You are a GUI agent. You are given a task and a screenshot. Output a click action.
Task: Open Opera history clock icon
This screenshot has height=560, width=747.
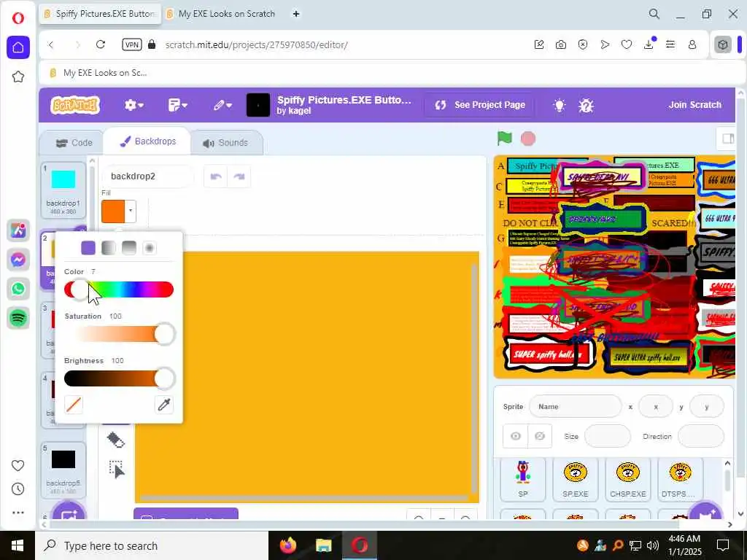click(18, 489)
